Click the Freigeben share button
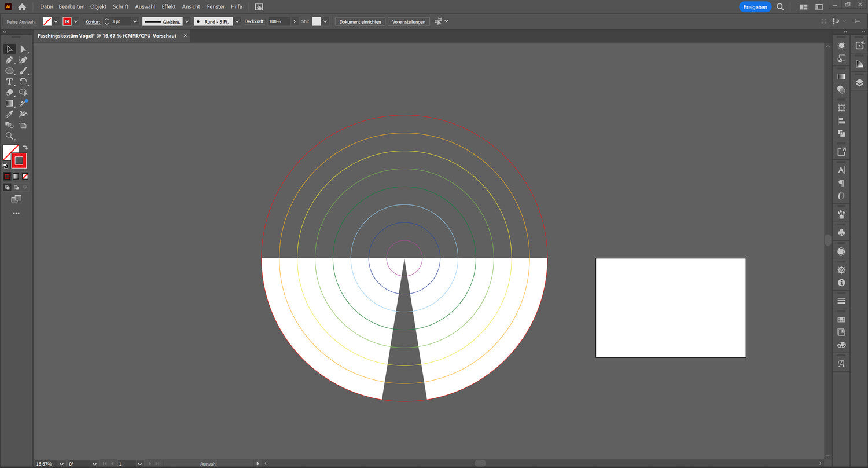868x468 pixels. click(x=755, y=7)
